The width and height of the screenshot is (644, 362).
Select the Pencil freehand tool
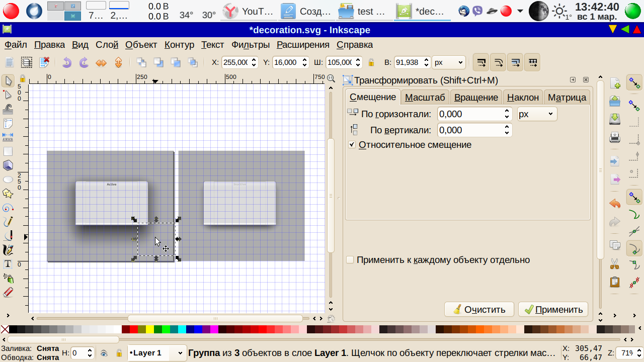8,222
